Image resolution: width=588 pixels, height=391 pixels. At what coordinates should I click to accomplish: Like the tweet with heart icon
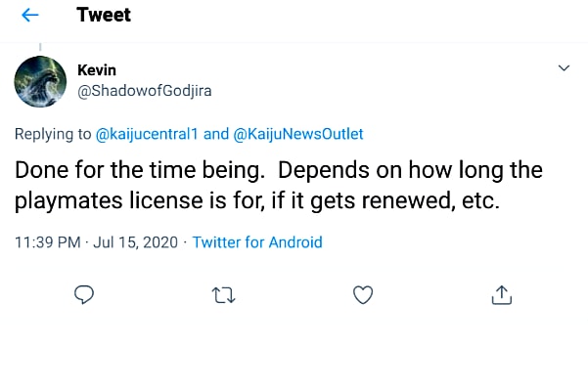363,294
